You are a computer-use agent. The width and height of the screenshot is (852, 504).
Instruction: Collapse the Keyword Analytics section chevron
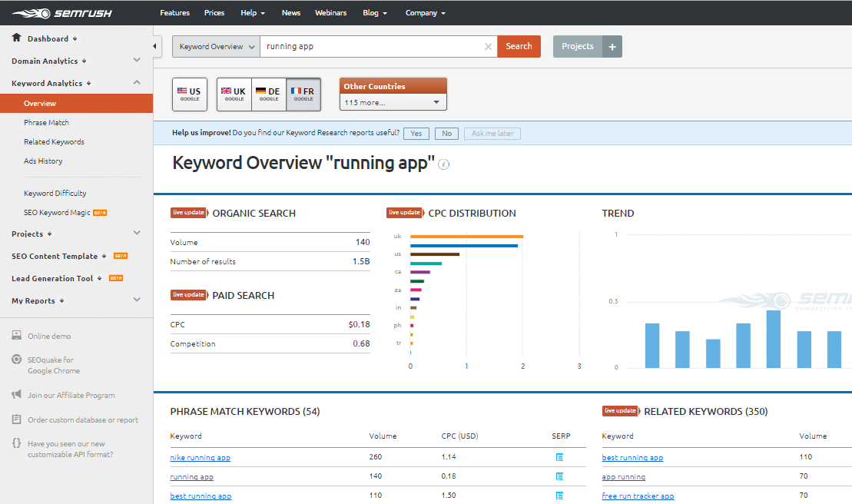137,82
